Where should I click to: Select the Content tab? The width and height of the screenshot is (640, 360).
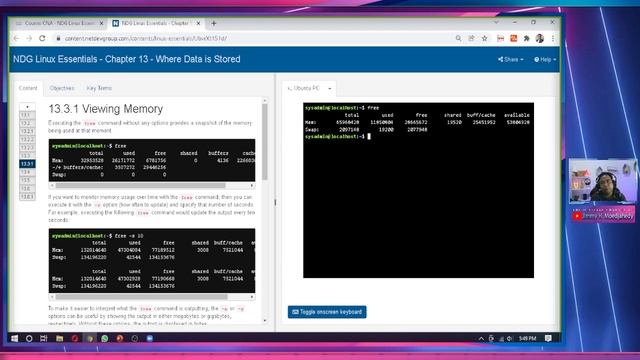(28, 88)
